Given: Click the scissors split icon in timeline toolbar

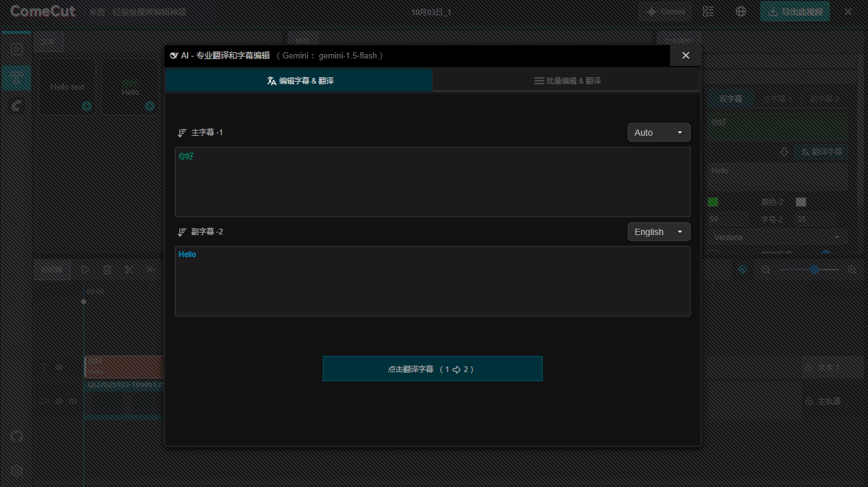Looking at the screenshot, I should 129,270.
